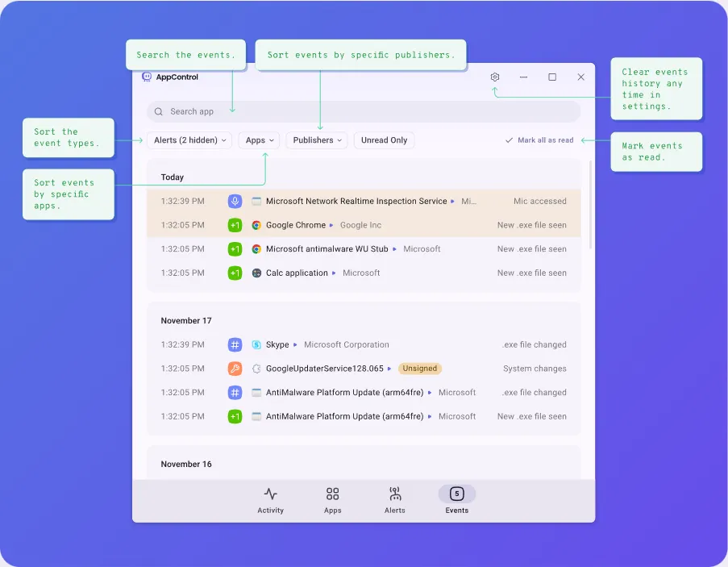Open the settings gear icon

pos(495,77)
